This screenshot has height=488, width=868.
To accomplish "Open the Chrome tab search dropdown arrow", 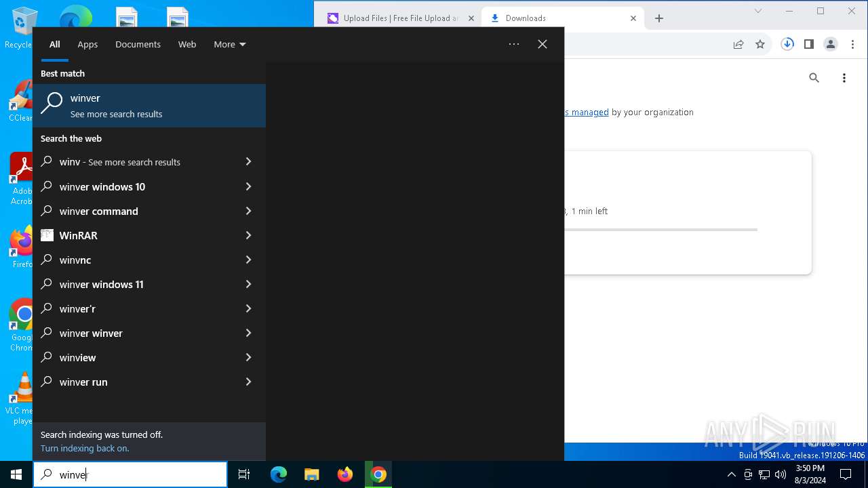I will (x=758, y=11).
